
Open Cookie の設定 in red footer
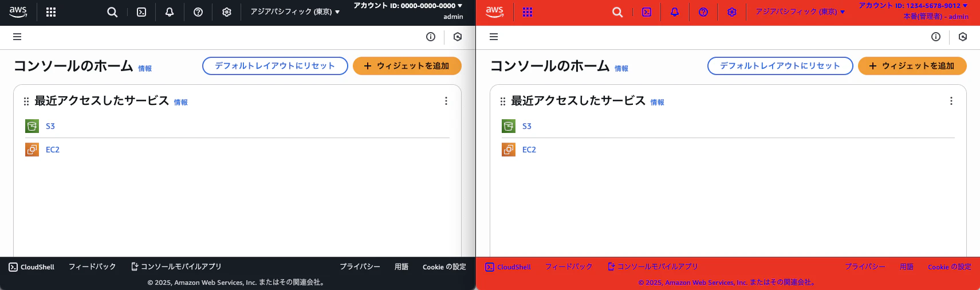pos(950,267)
